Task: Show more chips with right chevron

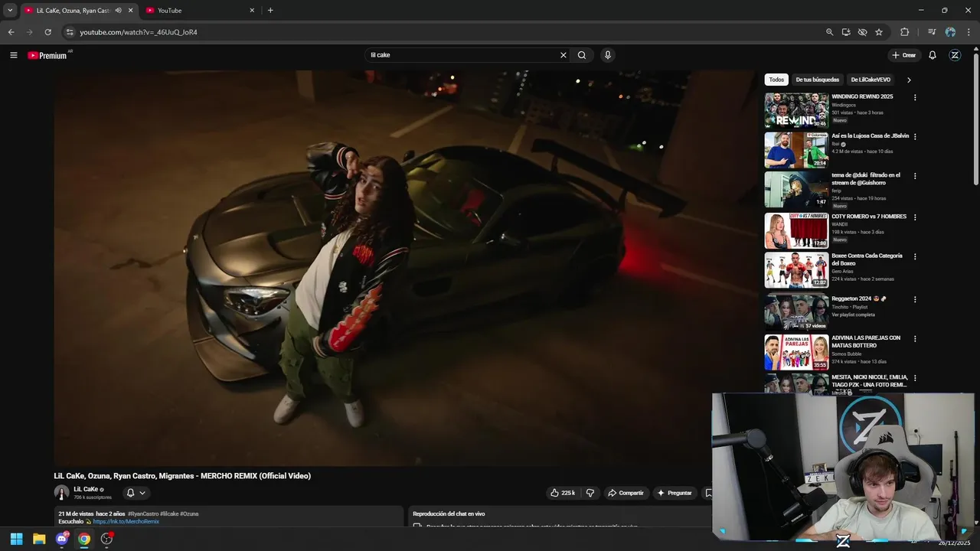Action: pos(909,80)
